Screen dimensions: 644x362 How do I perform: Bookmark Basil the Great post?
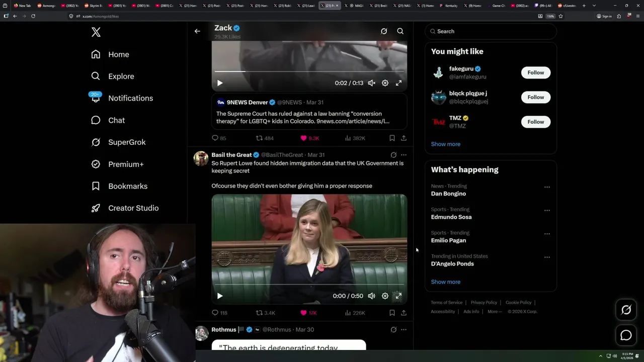pyautogui.click(x=392, y=313)
